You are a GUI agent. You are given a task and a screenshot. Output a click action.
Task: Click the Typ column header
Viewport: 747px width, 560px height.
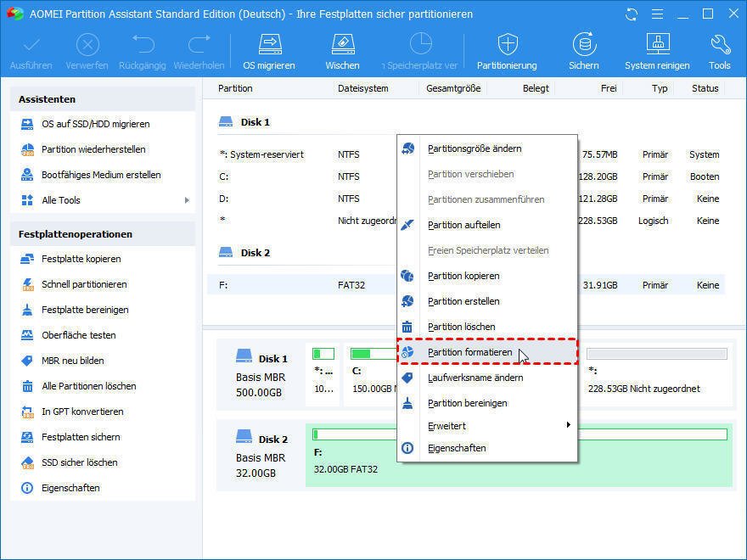pyautogui.click(x=660, y=88)
